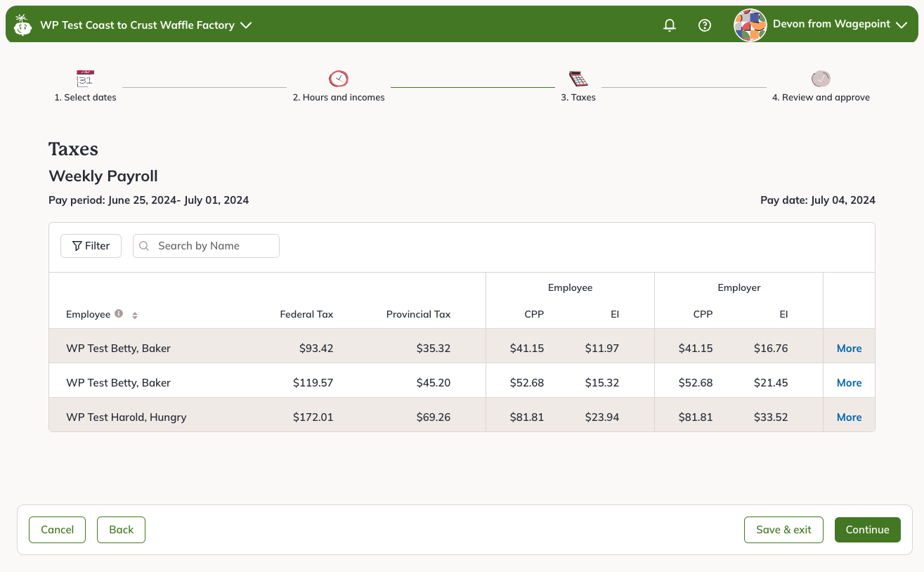Click the calendar icon for Select dates
The width and height of the screenshot is (924, 572).
pos(85,79)
